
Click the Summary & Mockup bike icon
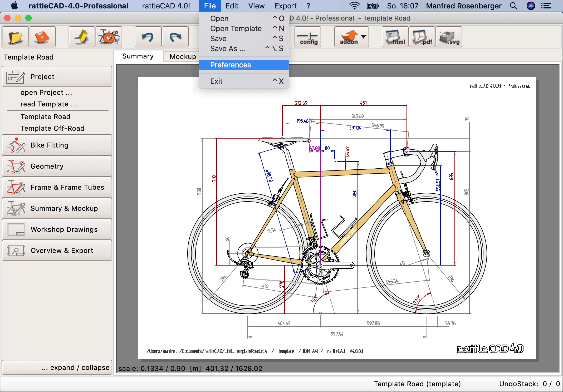click(x=16, y=208)
